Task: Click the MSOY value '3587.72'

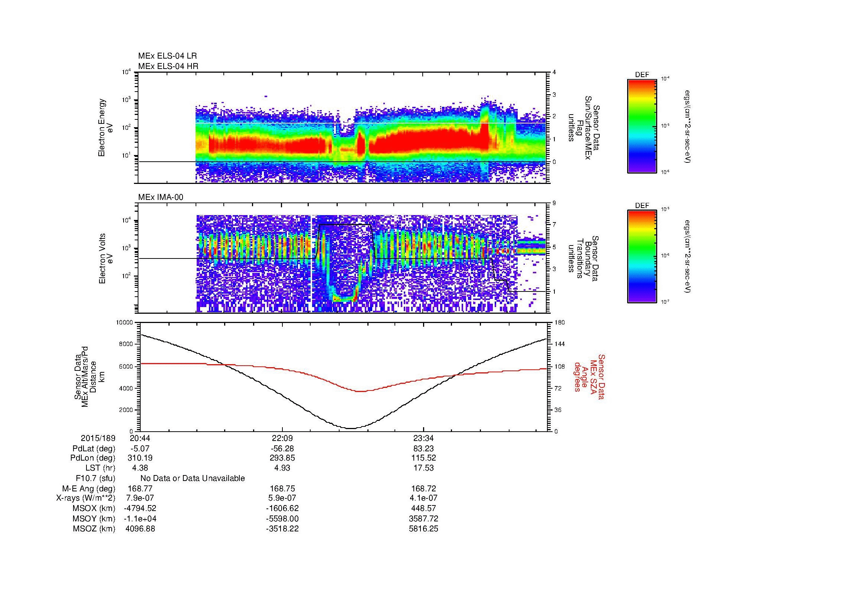Action: [x=423, y=519]
